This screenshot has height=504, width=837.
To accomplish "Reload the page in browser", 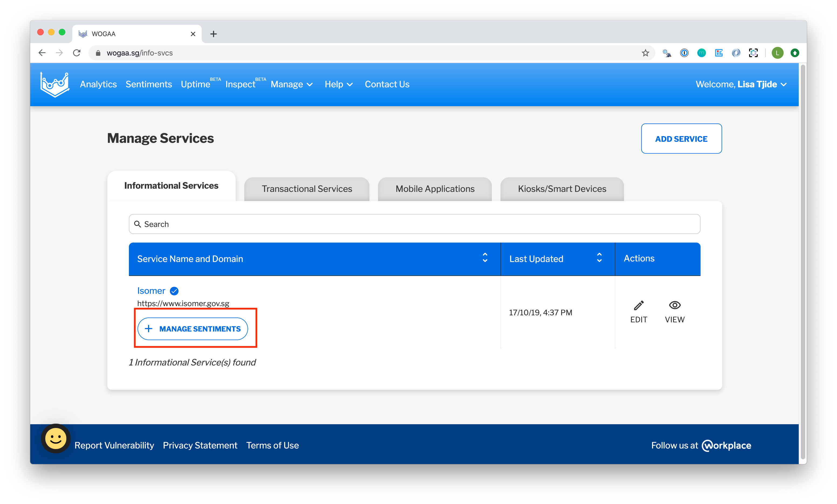I will coord(77,53).
